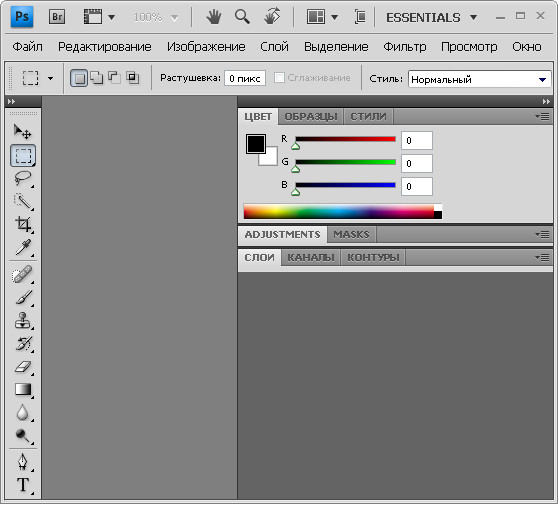The width and height of the screenshot is (559, 505).
Task: Switch to the MASKS tab
Action: pos(351,235)
